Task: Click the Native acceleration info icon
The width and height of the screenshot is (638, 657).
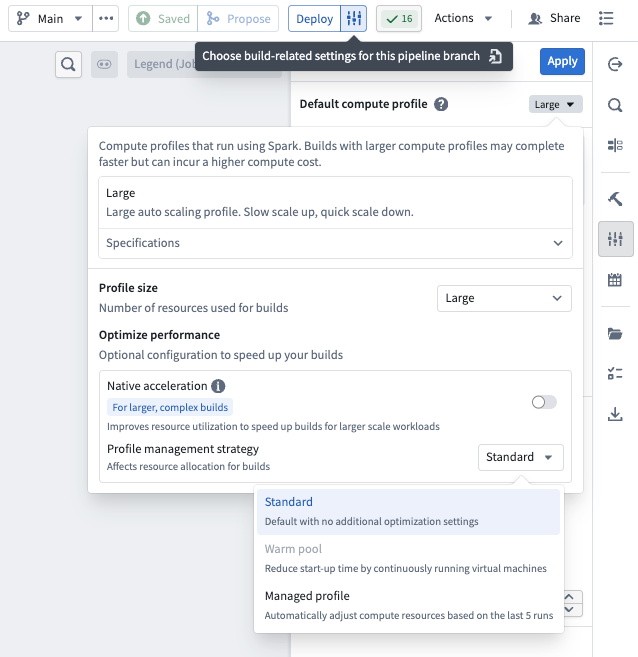Action: tap(218, 386)
